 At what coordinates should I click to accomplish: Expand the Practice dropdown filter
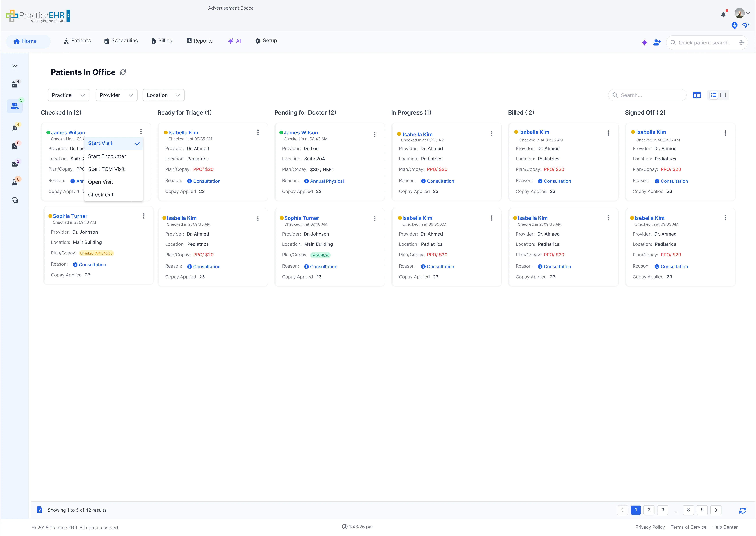68,95
